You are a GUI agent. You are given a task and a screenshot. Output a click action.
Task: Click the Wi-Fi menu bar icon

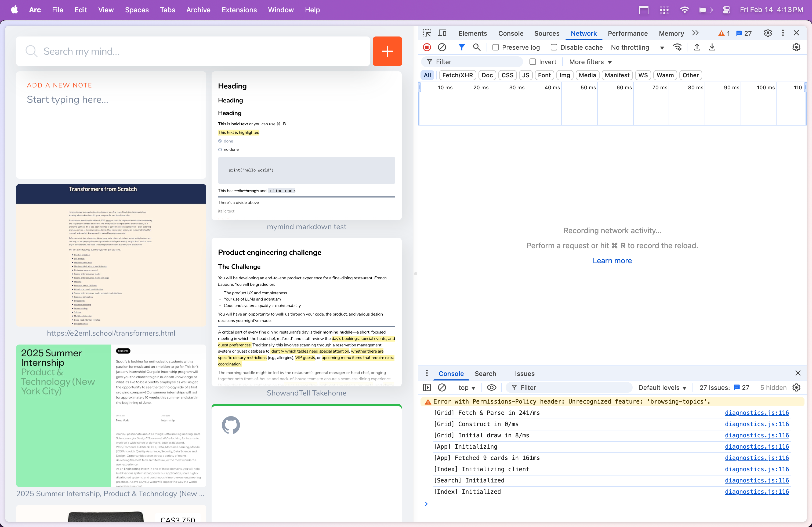[x=684, y=10]
